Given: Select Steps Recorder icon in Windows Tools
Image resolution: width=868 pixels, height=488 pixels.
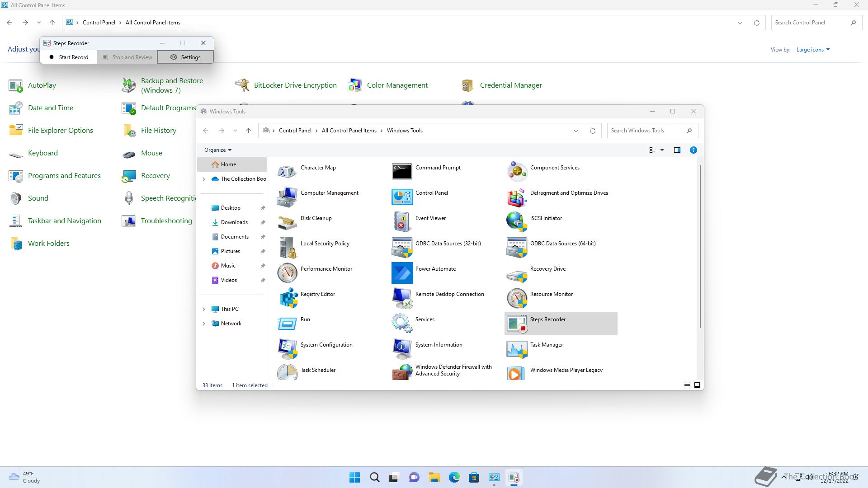Looking at the screenshot, I should coord(517,323).
